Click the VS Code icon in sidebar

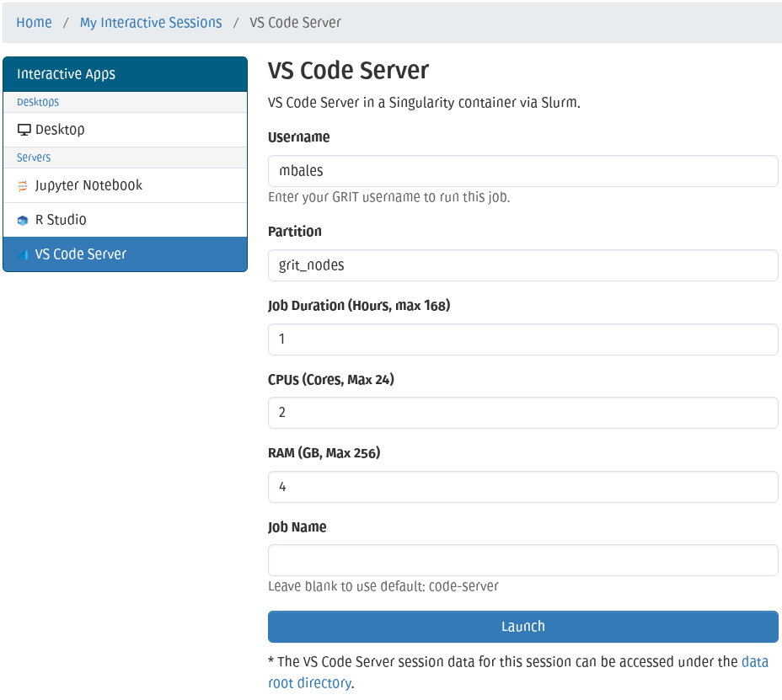tap(23, 255)
